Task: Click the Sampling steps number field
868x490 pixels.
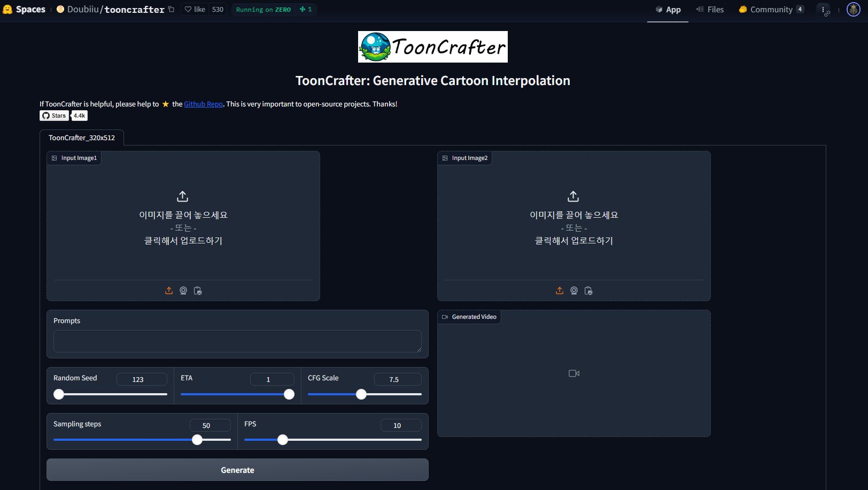Action: pos(210,425)
